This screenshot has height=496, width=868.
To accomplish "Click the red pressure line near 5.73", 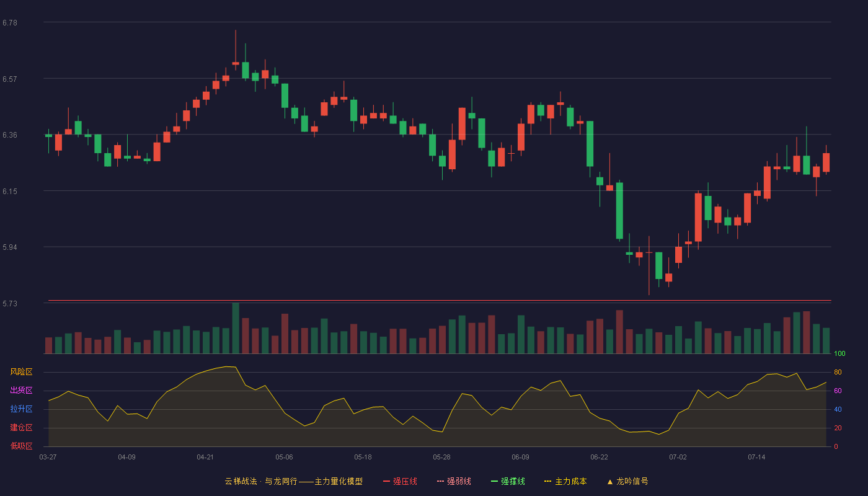I will (440, 301).
